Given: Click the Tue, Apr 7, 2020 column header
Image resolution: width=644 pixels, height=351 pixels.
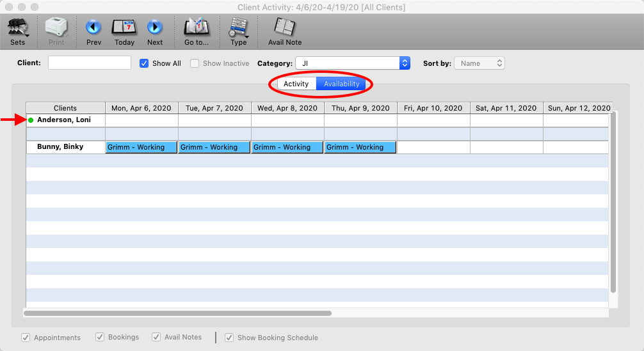Looking at the screenshot, I should click(214, 108).
